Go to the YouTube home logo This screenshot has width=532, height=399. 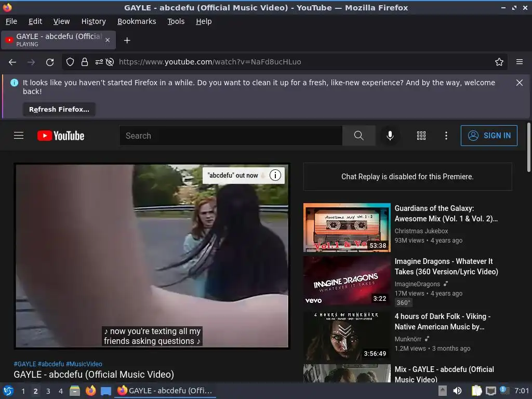pyautogui.click(x=61, y=136)
